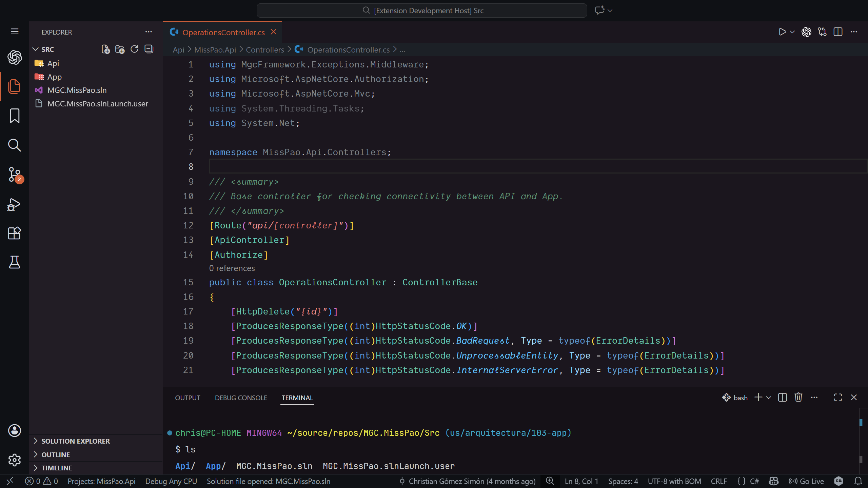Create a new file in SRC

tap(105, 49)
